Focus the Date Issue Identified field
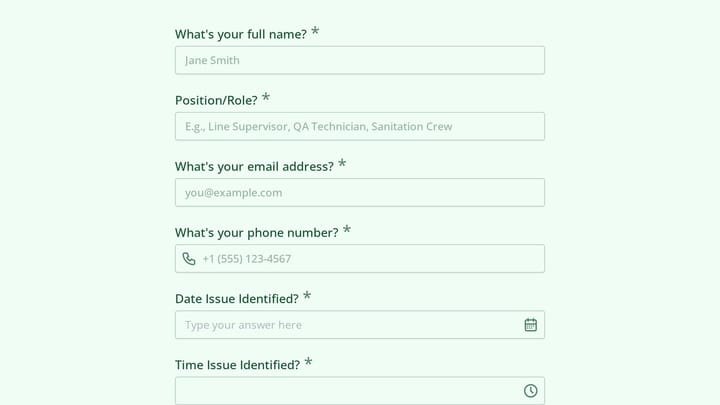The width and height of the screenshot is (720, 405). click(360, 325)
